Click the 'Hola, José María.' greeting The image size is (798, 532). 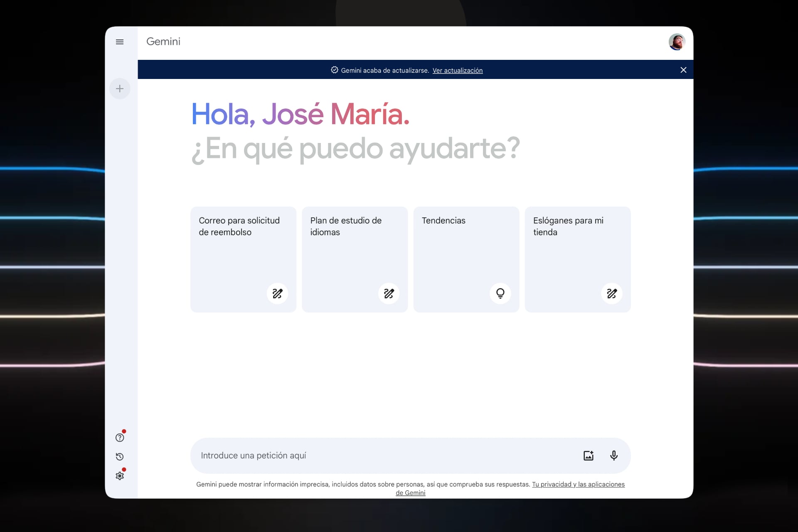coord(300,114)
